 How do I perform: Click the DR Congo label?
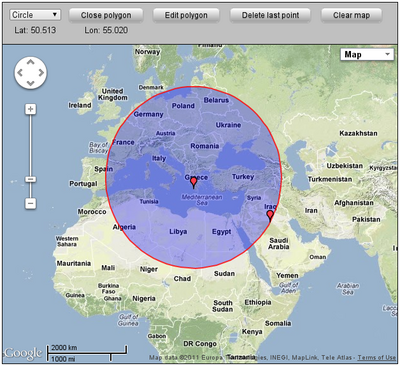200,344
